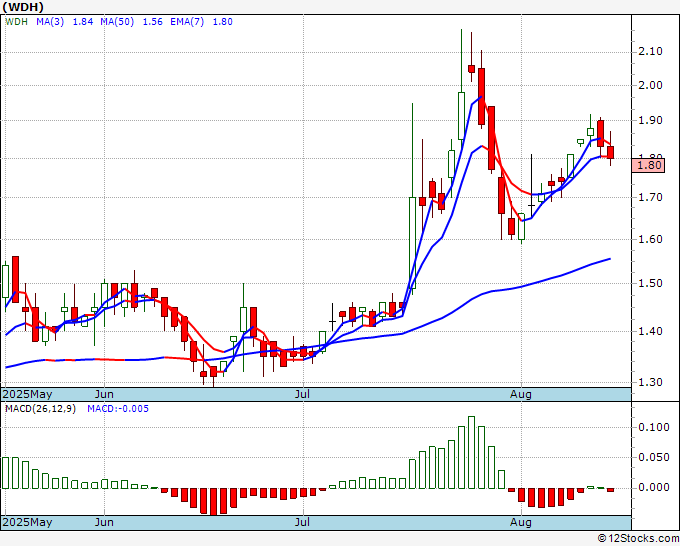Image resolution: width=680 pixels, height=546 pixels.
Task: Click the 1.70 price axis label
Action: tap(651, 197)
